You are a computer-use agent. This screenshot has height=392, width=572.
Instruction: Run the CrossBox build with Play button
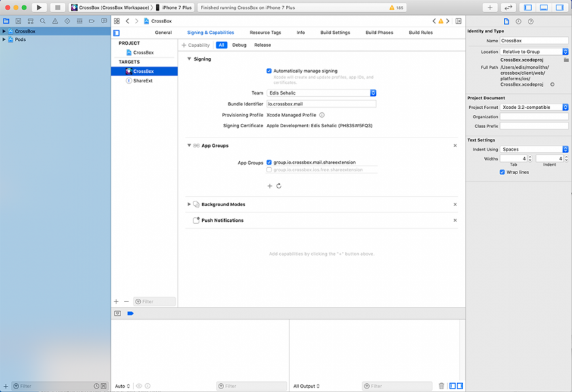[x=39, y=7]
